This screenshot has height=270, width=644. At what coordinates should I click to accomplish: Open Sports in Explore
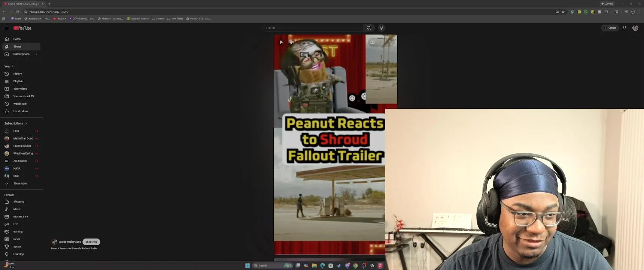click(x=21, y=247)
